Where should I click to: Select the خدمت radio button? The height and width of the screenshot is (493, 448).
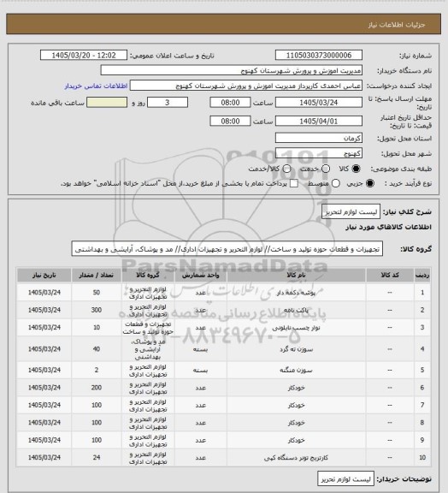pos(326,169)
